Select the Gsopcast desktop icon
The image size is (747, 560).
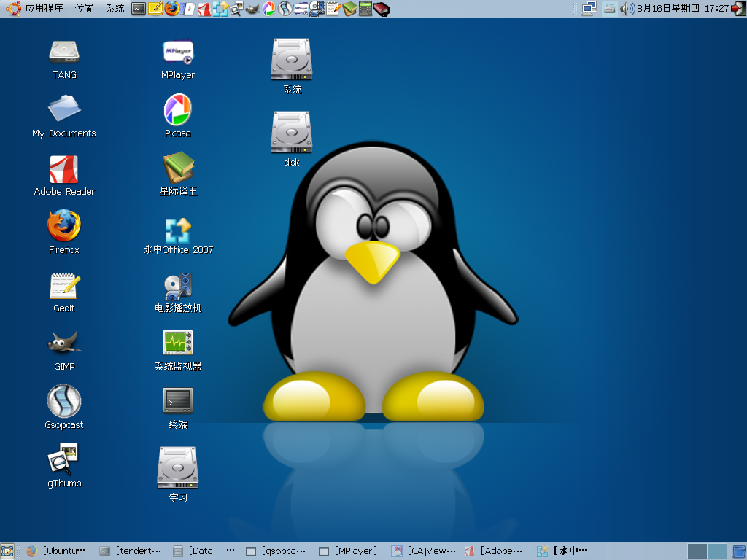(x=64, y=400)
